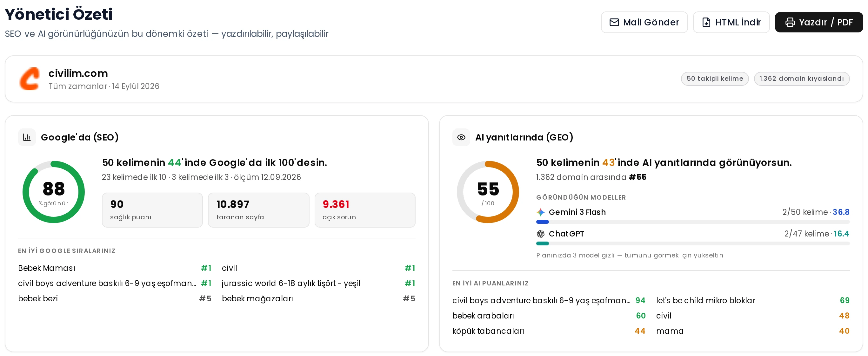Click the 'GÖRÜNDÜĞÜN MODELLER' label
The width and height of the screenshot is (868, 356).
(581, 198)
